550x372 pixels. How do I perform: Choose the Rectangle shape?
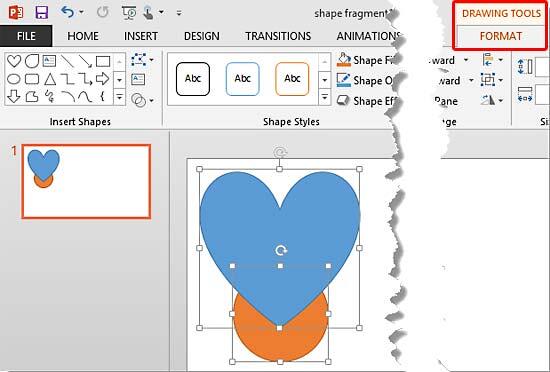103,61
